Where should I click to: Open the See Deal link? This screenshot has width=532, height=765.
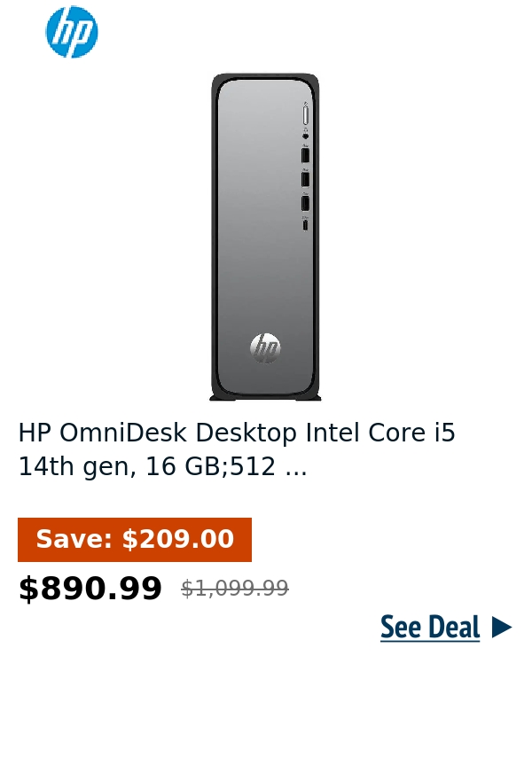430,627
